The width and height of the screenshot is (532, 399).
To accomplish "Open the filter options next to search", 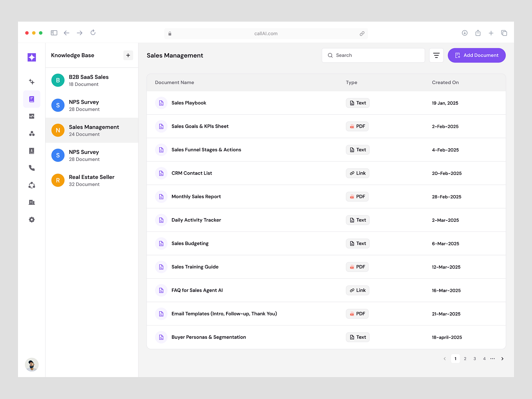I will click(436, 55).
